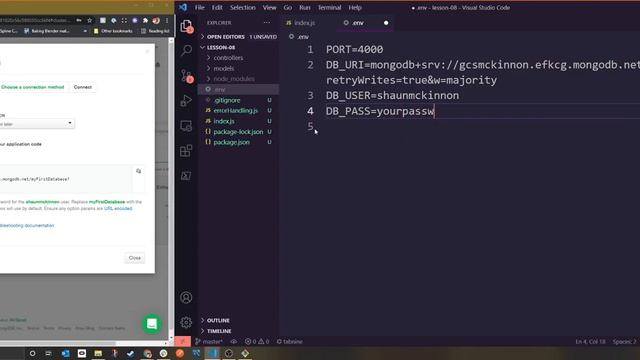
Task: Open the Chrome extensions puzzle icon
Action: point(145,20)
